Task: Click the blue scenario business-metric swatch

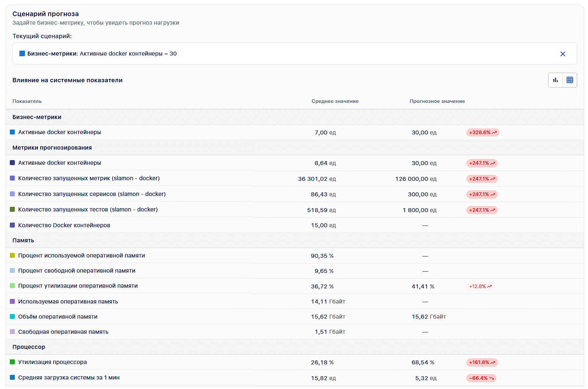Action: click(22, 54)
